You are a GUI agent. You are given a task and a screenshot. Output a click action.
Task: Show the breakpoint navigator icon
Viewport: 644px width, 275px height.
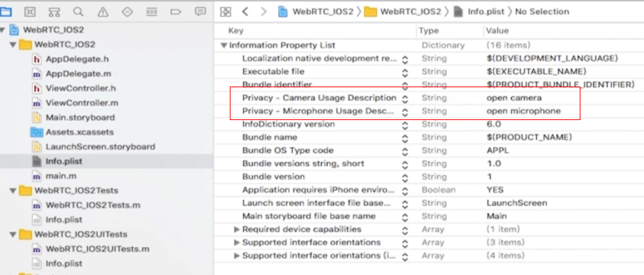(176, 12)
